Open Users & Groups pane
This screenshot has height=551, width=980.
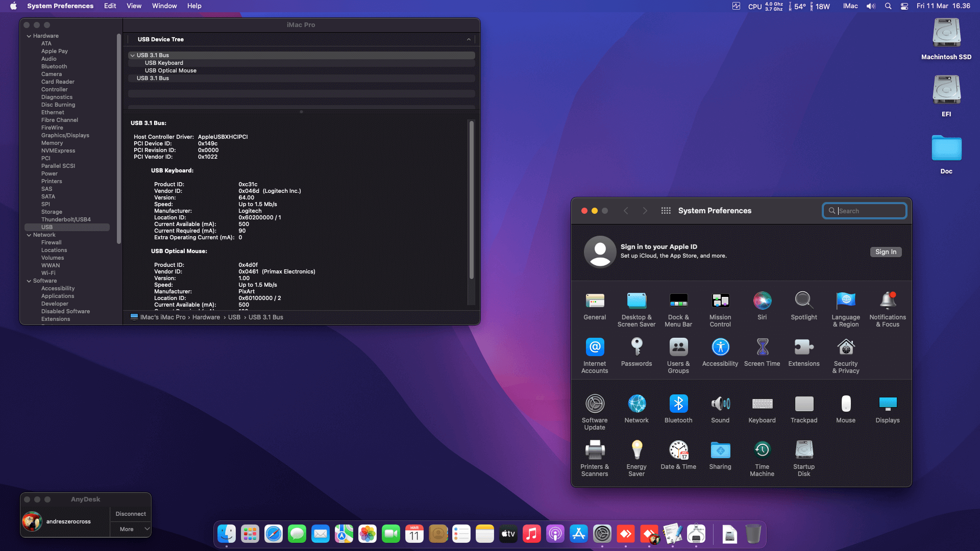coord(678,356)
